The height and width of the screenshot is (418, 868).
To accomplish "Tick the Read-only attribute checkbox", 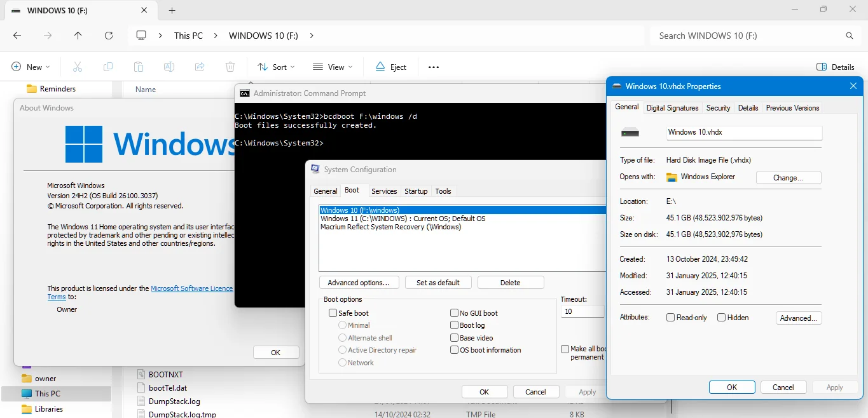I will (x=670, y=318).
